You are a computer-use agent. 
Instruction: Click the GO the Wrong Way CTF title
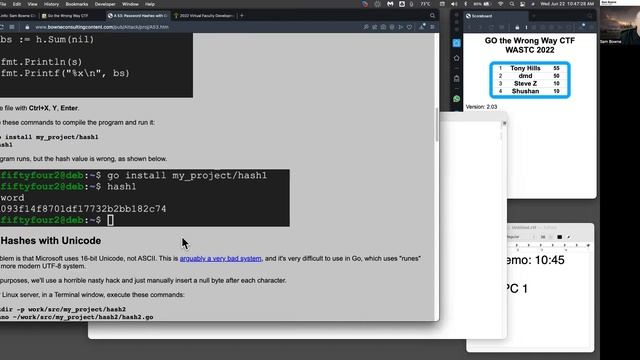click(x=530, y=45)
